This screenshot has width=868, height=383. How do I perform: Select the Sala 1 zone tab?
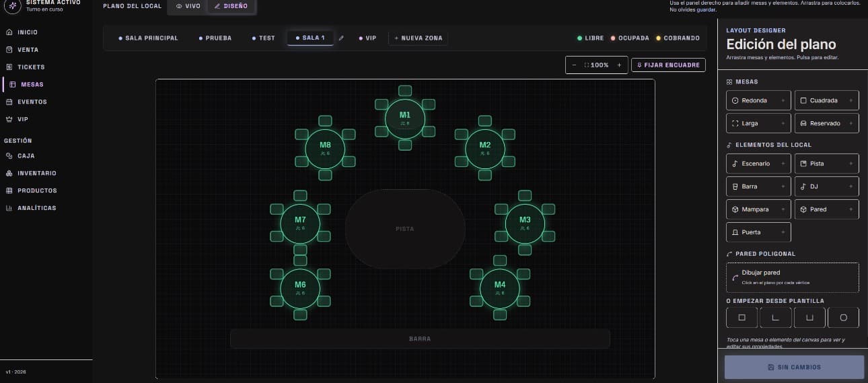pyautogui.click(x=310, y=38)
